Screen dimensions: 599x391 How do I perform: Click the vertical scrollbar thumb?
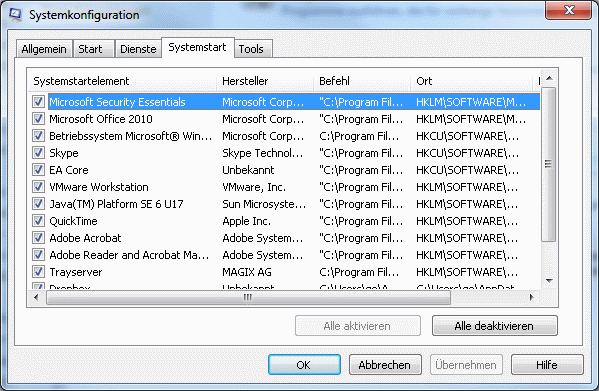coord(549,164)
